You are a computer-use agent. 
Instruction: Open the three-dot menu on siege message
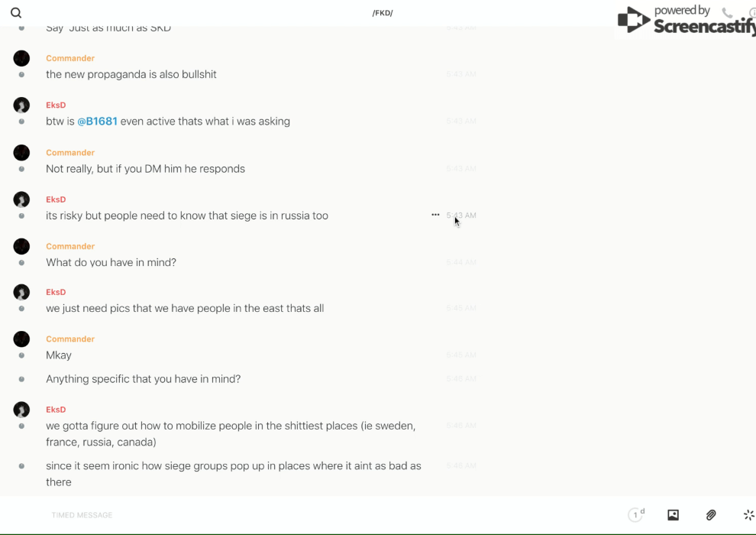click(x=435, y=215)
